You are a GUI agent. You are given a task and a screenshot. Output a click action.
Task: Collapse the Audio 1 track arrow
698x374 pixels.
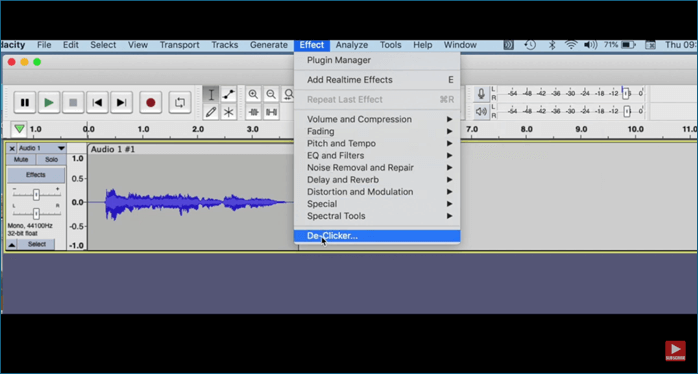tap(12, 244)
